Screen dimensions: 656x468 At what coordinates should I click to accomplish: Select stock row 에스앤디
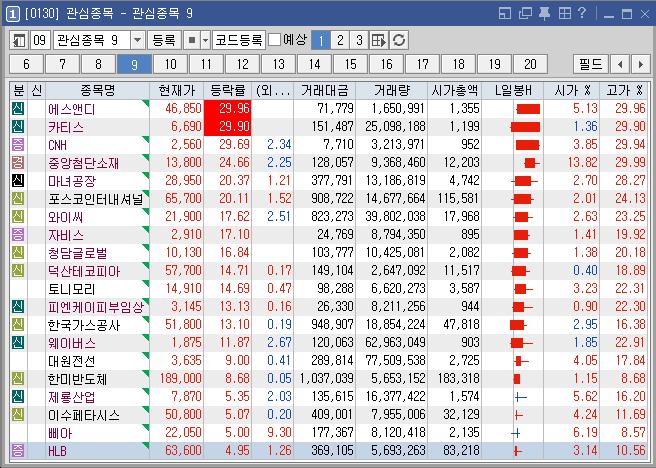tap(328, 109)
